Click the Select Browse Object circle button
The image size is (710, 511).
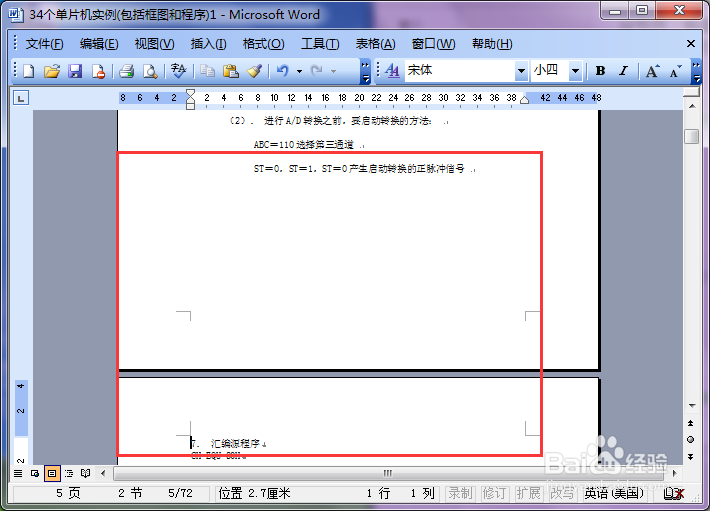tap(691, 439)
